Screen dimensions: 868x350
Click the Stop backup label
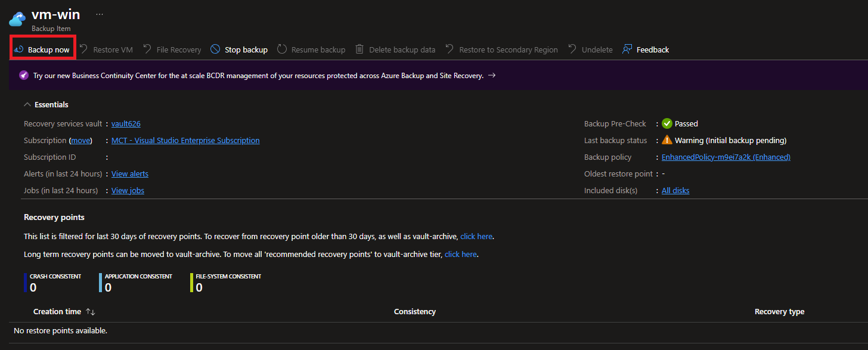(x=246, y=49)
